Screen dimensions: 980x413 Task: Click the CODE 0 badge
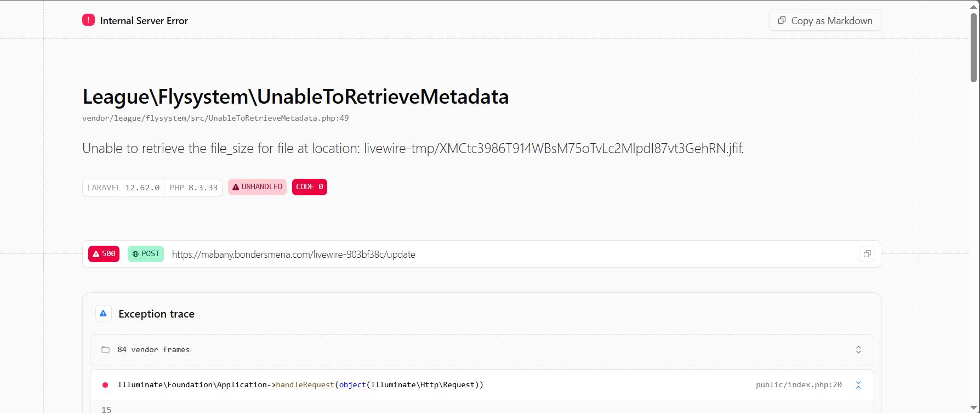(310, 187)
